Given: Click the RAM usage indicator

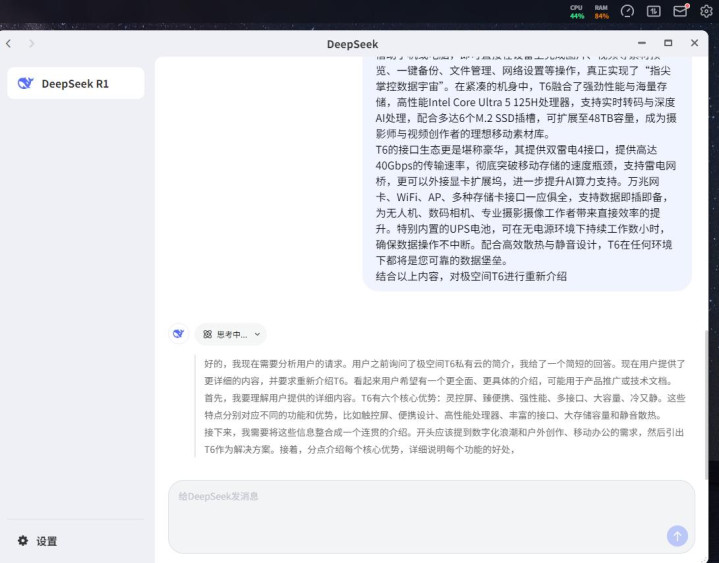Looking at the screenshot, I should (x=602, y=11).
